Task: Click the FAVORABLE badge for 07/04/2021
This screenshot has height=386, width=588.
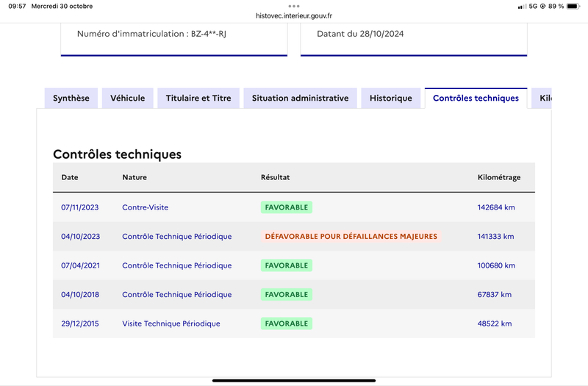Action: click(287, 265)
